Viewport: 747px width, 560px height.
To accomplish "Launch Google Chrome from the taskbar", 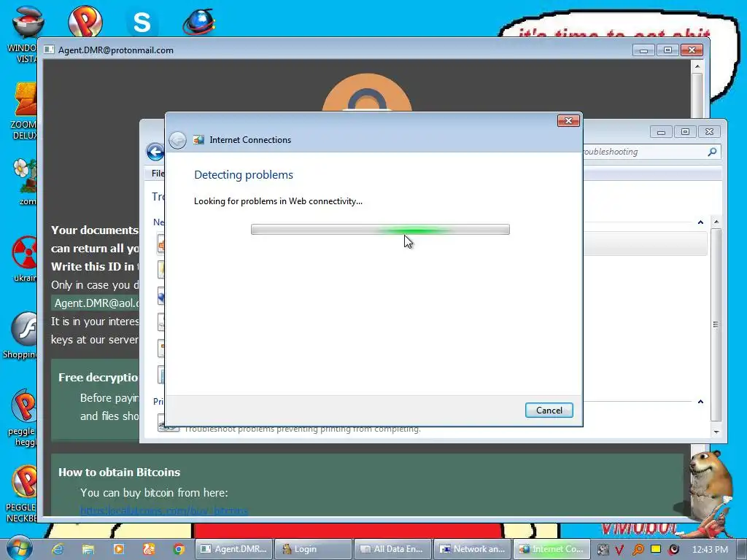I will 179,550.
